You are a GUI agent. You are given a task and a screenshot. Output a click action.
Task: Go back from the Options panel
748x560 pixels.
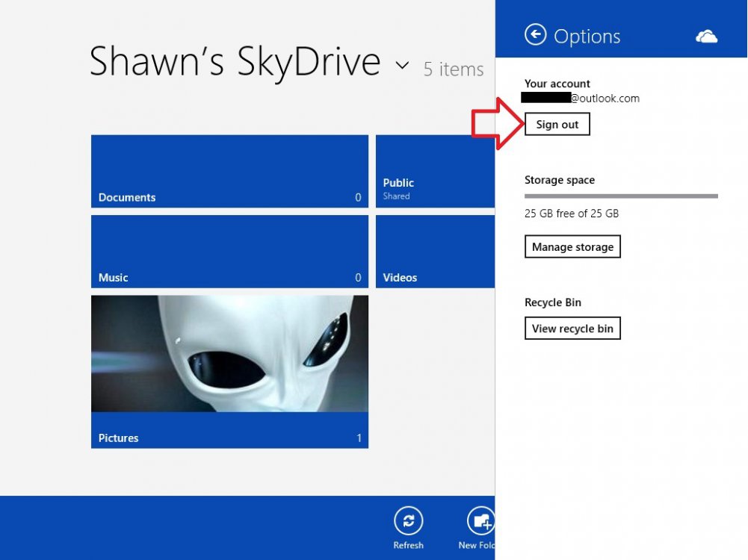(x=536, y=34)
